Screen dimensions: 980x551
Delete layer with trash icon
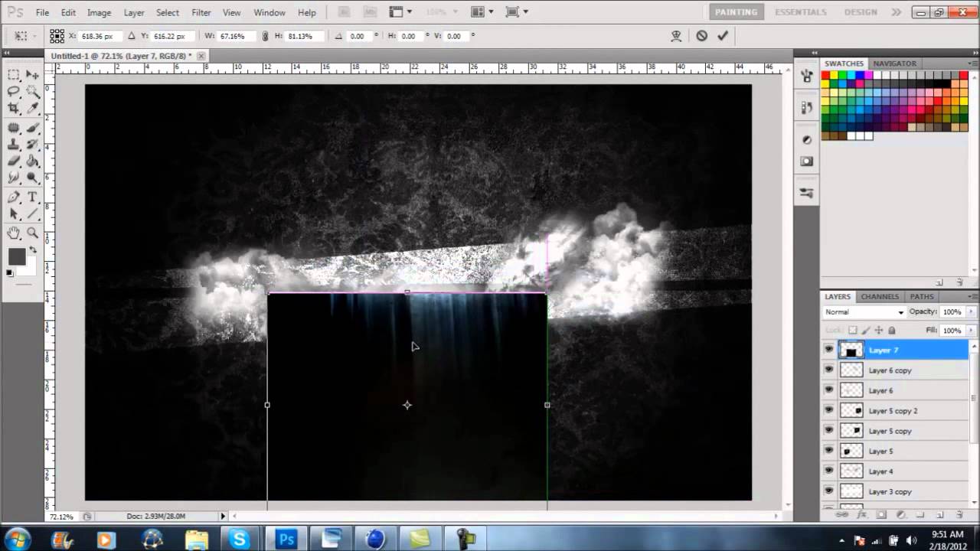pyautogui.click(x=959, y=515)
